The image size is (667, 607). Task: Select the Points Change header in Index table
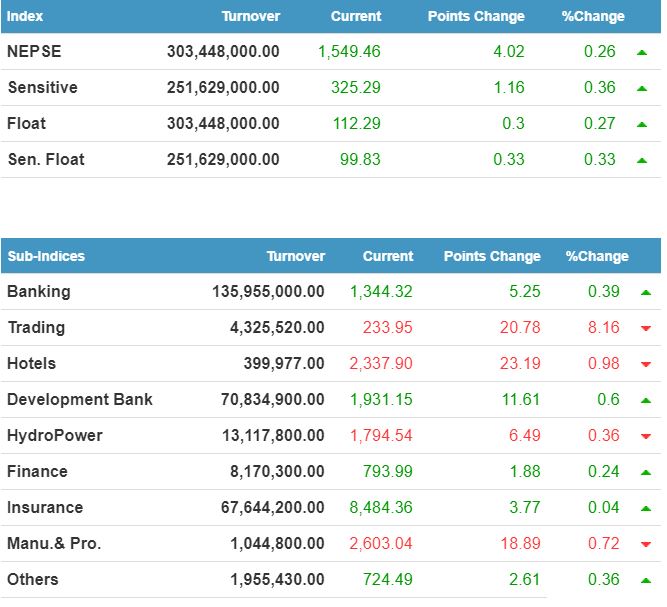(475, 16)
